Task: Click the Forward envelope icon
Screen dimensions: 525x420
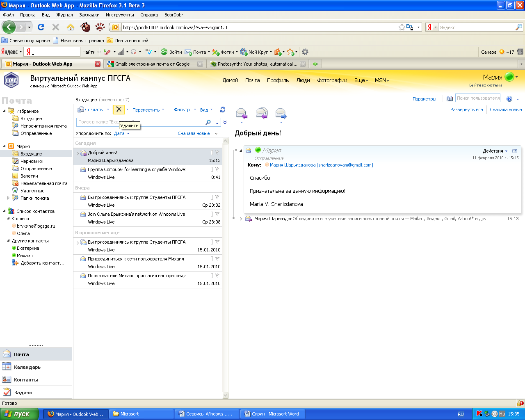Action: (x=281, y=113)
